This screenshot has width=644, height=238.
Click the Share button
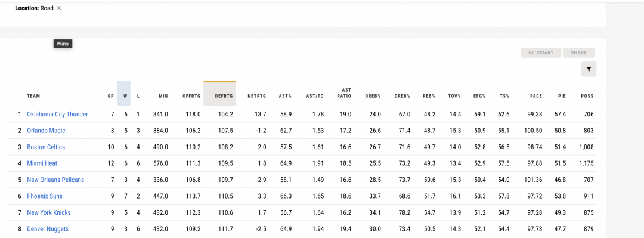click(x=578, y=52)
